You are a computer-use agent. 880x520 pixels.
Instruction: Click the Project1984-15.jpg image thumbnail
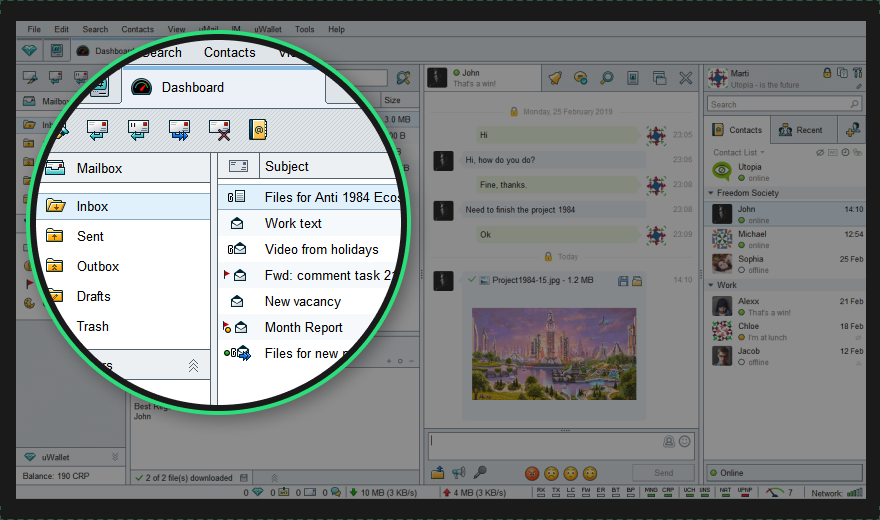554,354
